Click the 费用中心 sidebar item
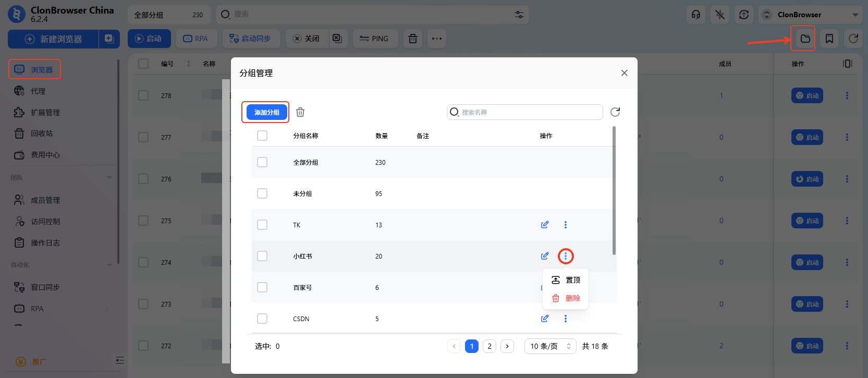Screen dimensions: 868x378 (37, 155)
